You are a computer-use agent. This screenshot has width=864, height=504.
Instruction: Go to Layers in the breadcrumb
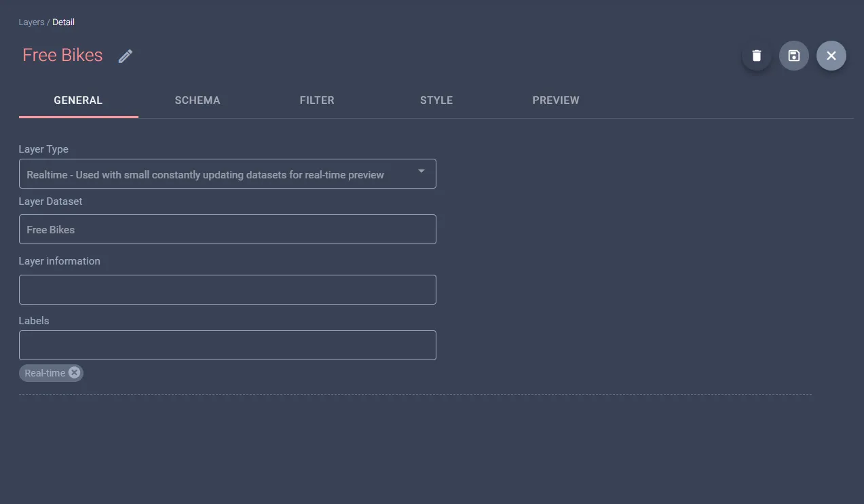[31, 22]
